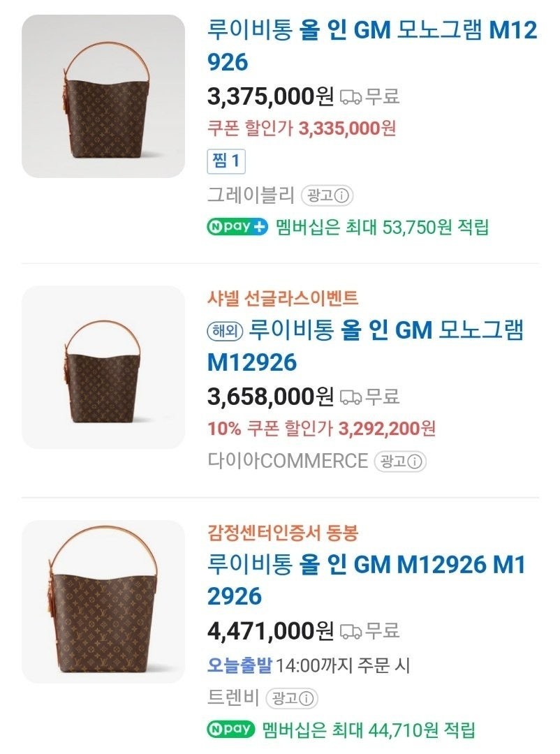Click the 다이아COMMERCE listing bag thumbnail

point(103,367)
